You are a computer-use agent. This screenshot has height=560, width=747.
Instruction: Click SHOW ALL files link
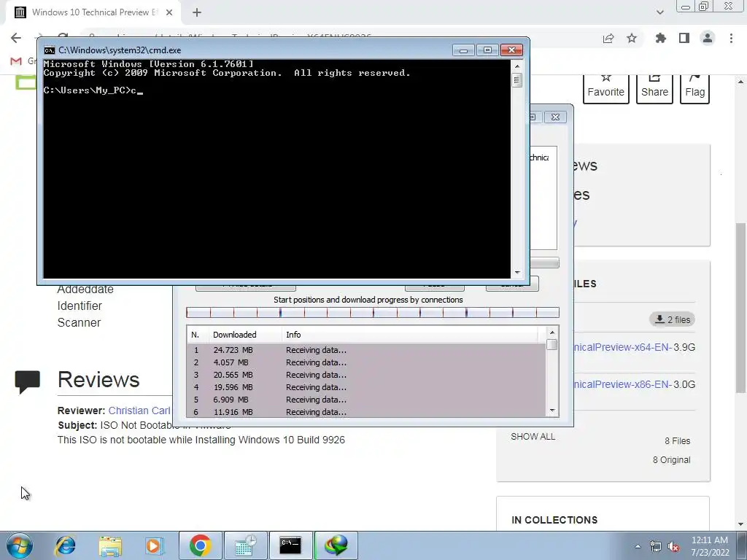533,437
